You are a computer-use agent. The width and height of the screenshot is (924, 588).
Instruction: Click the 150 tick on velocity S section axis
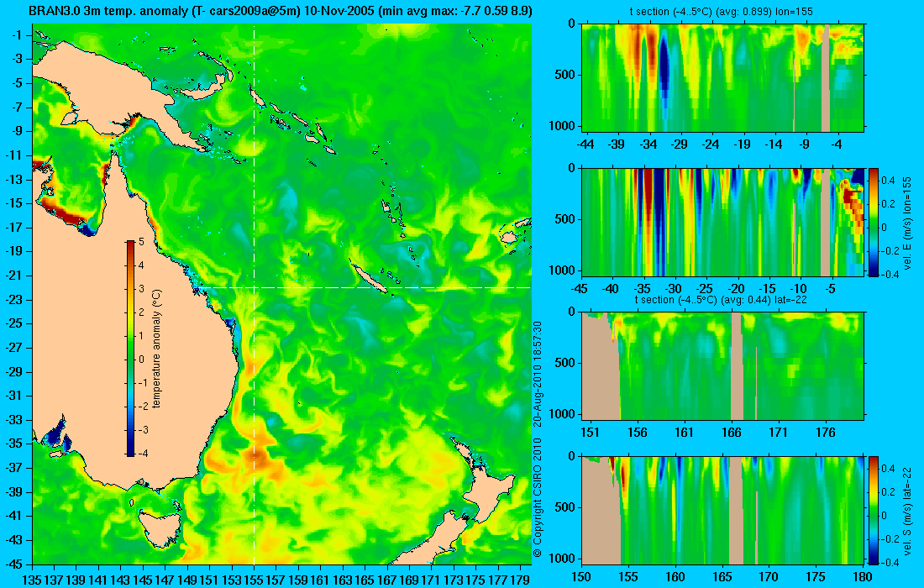tap(581, 576)
